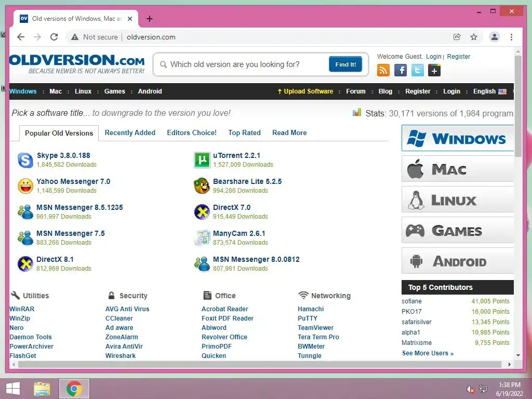Click Upload Software in the navigation bar
Viewport: 532px width, 399px height.
coord(305,91)
